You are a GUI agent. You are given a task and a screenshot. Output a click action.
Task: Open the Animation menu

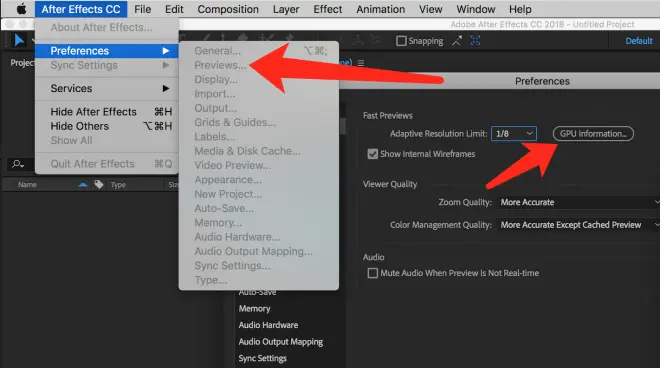point(381,9)
